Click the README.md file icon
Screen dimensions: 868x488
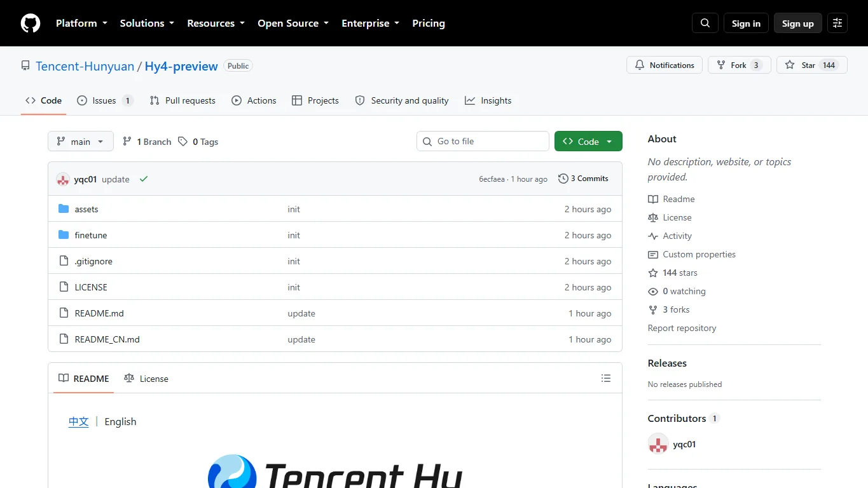tap(64, 313)
